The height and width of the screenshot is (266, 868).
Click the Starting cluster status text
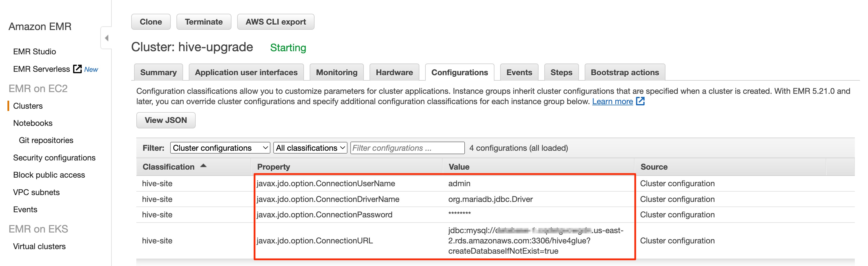pyautogui.click(x=288, y=48)
